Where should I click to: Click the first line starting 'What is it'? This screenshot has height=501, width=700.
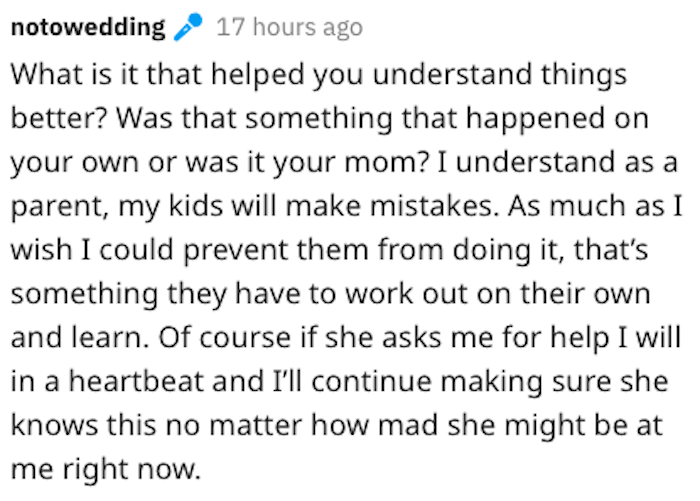point(319,74)
